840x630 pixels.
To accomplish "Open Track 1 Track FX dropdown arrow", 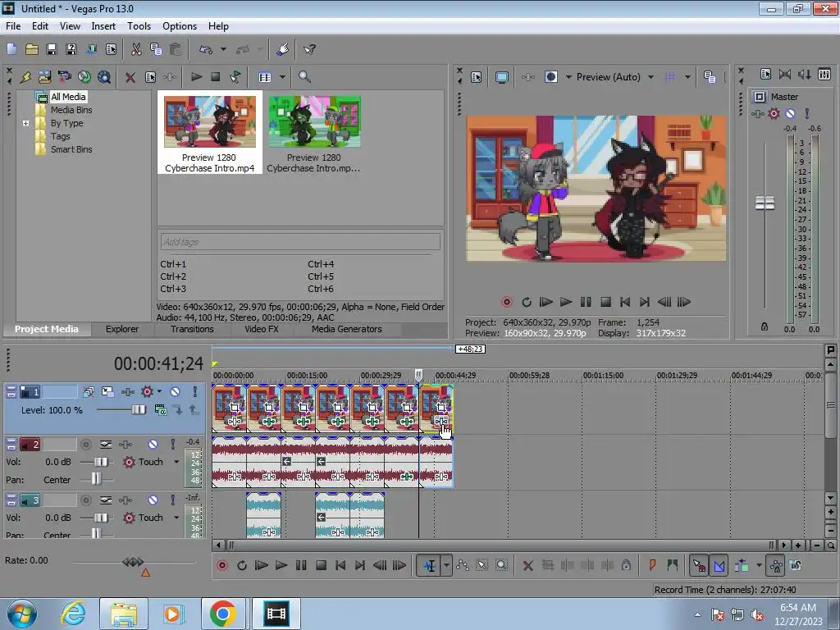I will (159, 391).
